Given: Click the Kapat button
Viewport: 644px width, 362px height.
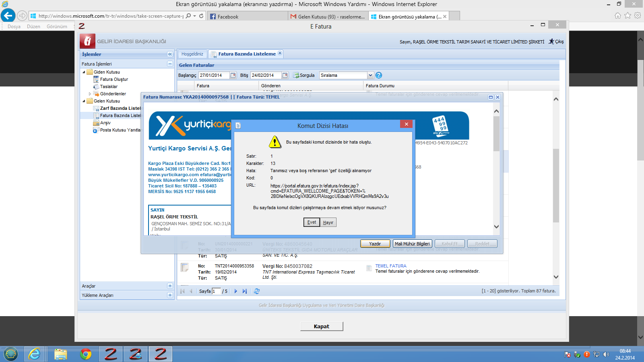Looking at the screenshot, I should (322, 326).
